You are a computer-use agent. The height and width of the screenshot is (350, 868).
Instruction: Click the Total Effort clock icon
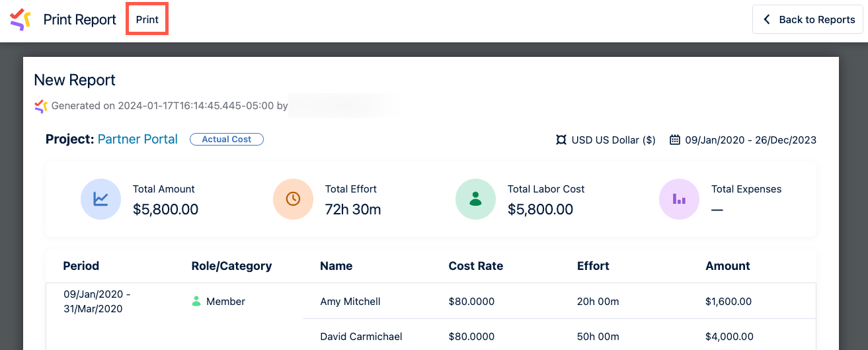point(293,199)
